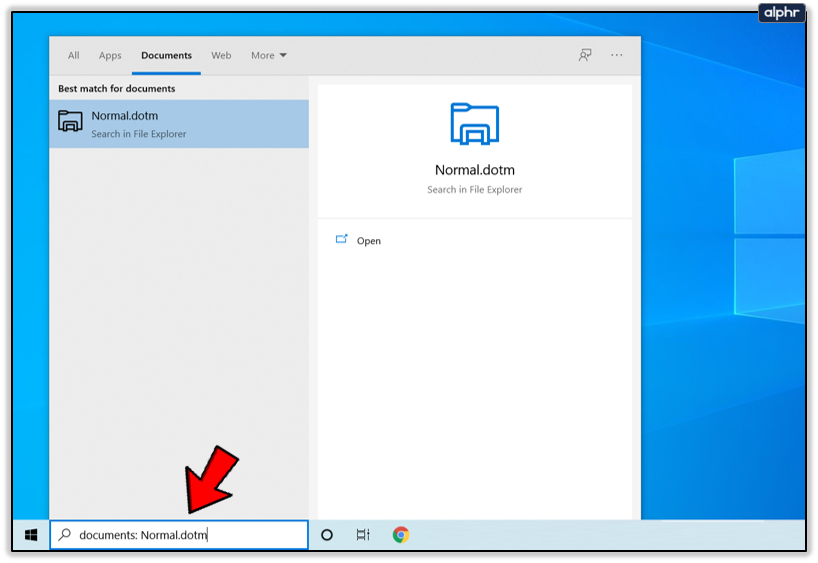Screen dimensions: 818x563
Task: Click the Normal.dotm title in preview pane
Action: point(475,170)
